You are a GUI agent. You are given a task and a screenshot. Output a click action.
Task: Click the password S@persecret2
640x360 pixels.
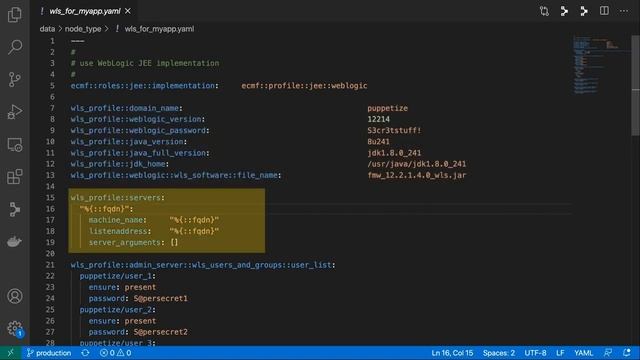[x=160, y=332]
